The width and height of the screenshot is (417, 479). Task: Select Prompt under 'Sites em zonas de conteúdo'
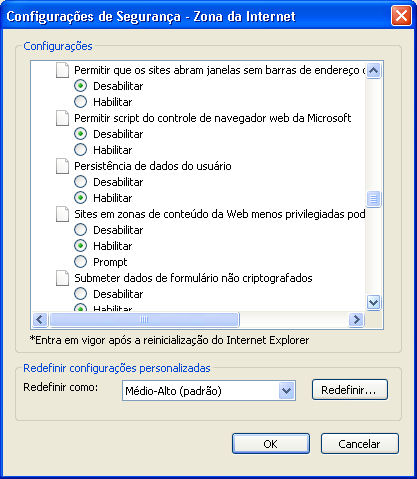click(x=80, y=262)
